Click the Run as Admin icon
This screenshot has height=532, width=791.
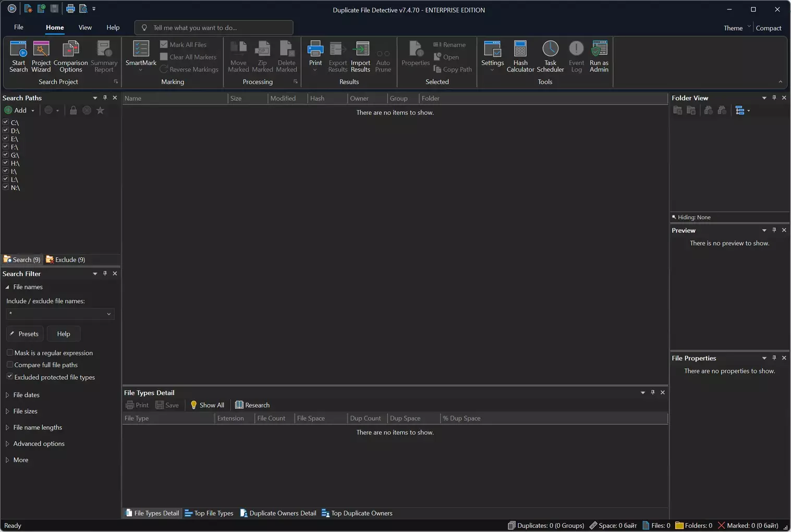tap(599, 50)
